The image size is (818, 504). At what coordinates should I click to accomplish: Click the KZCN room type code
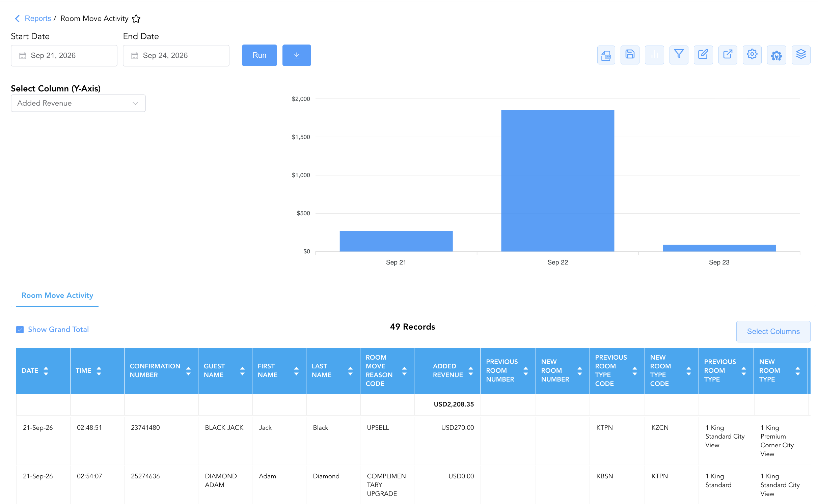point(660,427)
